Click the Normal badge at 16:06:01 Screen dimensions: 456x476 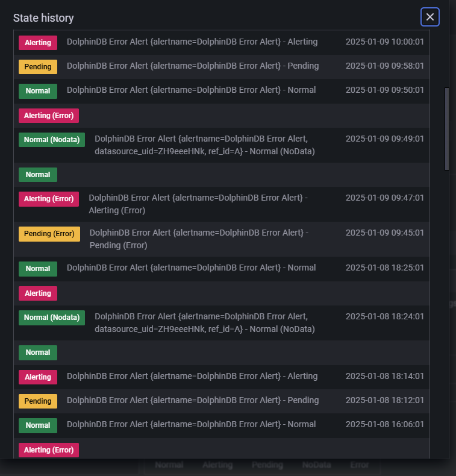pos(38,425)
